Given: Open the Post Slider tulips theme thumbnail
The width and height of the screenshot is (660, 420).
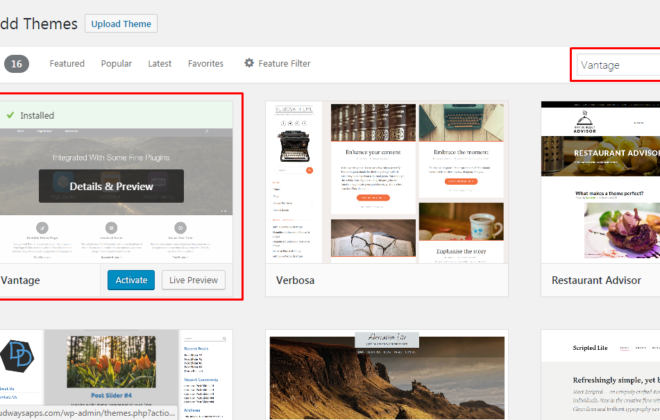Looking at the screenshot, I should pyautogui.click(x=116, y=375).
